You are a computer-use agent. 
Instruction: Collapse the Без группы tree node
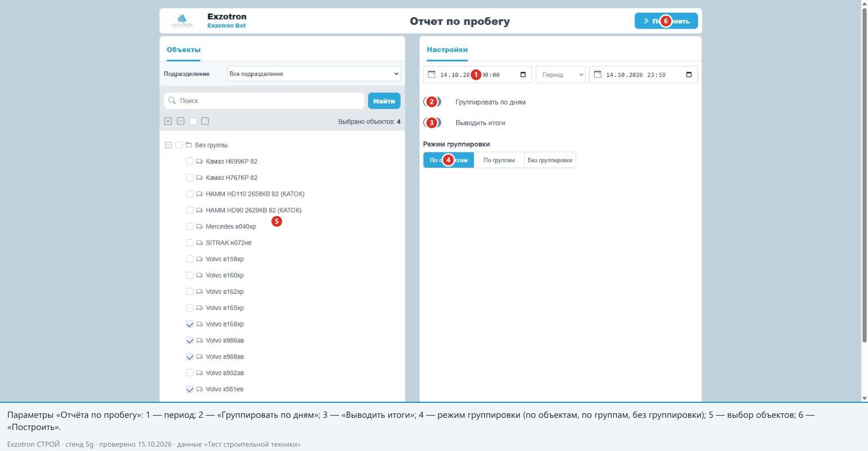[x=168, y=145]
